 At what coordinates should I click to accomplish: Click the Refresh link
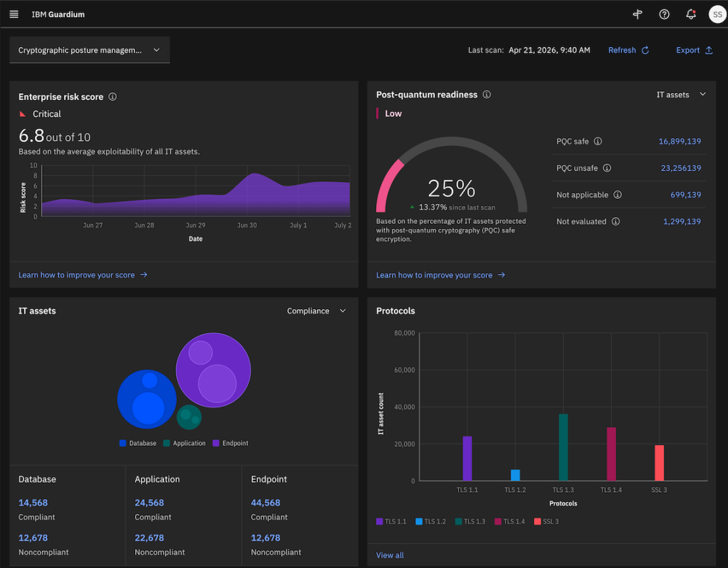(x=621, y=50)
